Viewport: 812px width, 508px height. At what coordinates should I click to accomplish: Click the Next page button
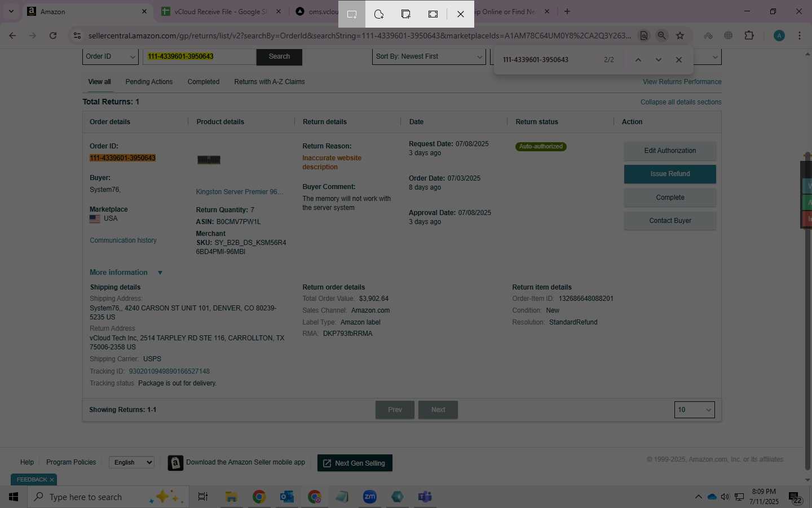438,410
